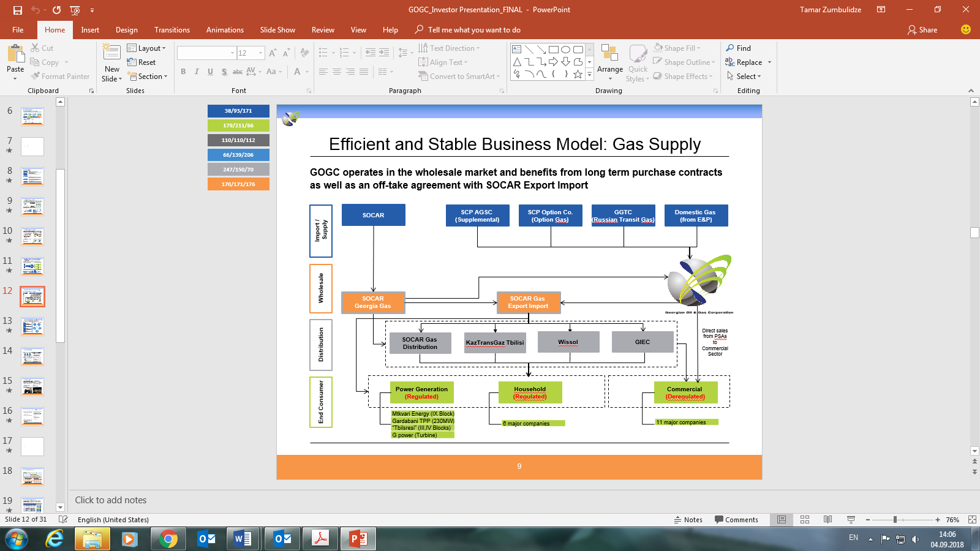Click Start From Beginning icon in quick access toolbar
Viewport: 980px width, 551px height.
click(x=75, y=10)
